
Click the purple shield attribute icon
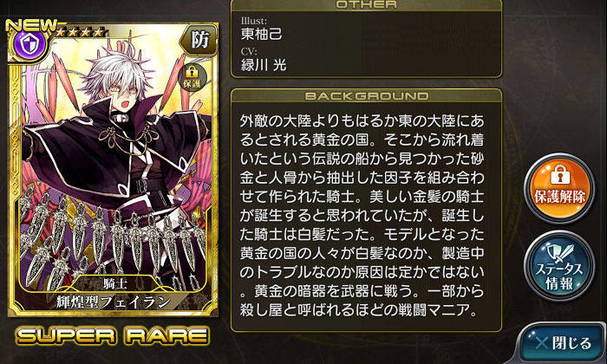(28, 43)
